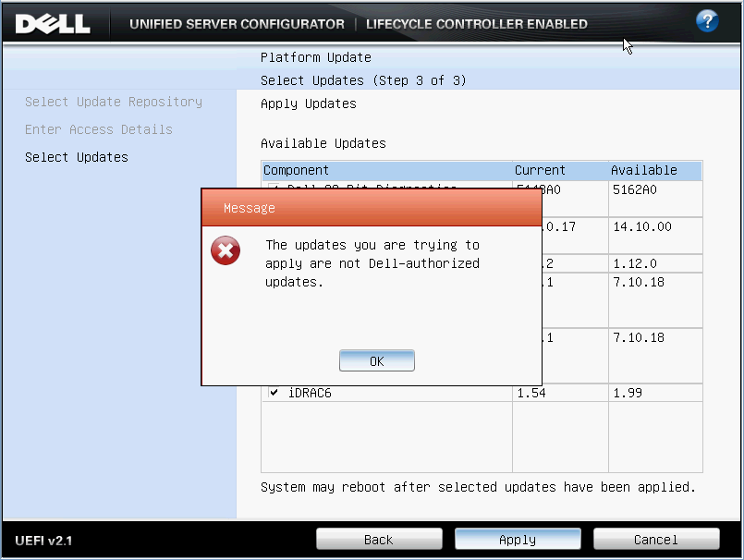Click the Current column header
Image resolution: width=744 pixels, height=560 pixels.
[560, 170]
